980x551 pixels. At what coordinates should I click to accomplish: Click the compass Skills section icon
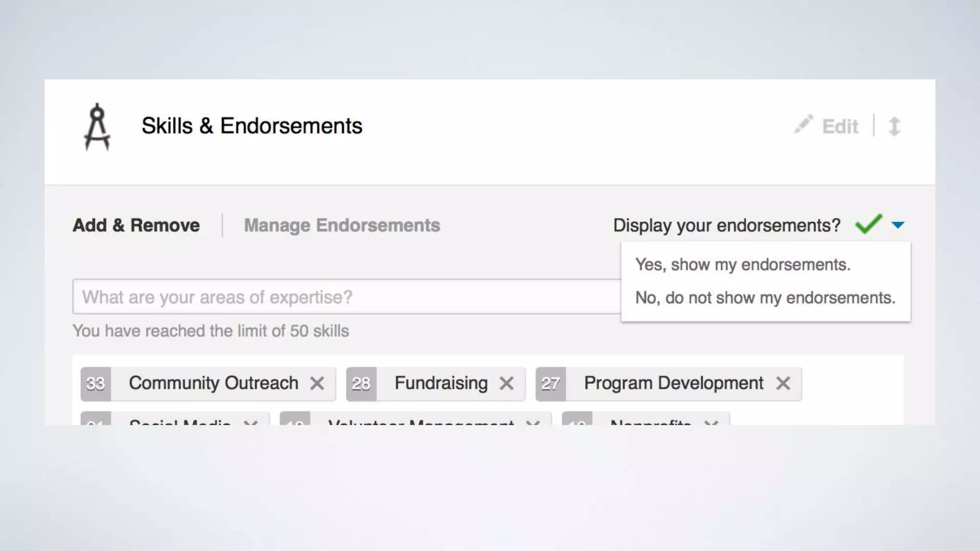pos(97,127)
